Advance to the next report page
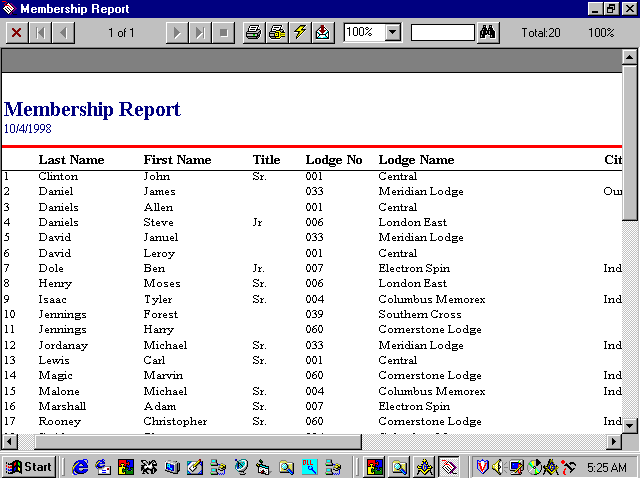Image resolution: width=640 pixels, height=478 pixels. tap(177, 33)
